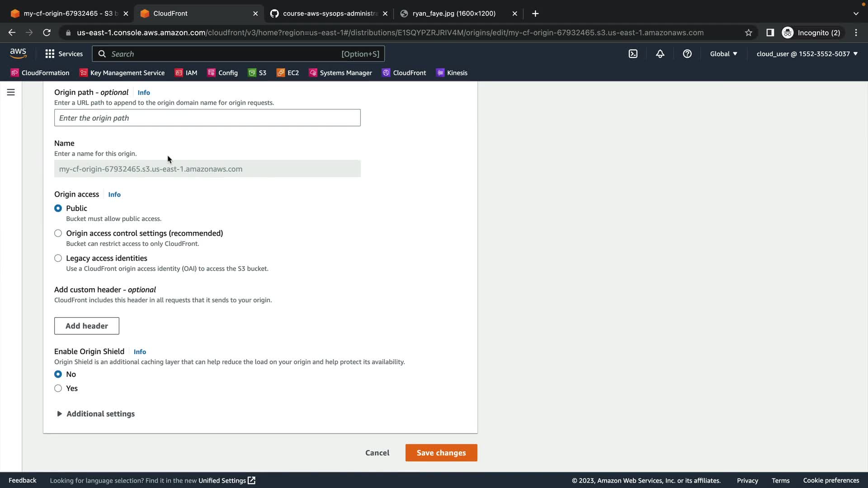The height and width of the screenshot is (488, 868).
Task: Enable Origin Shield by choosing Yes
Action: (x=58, y=389)
